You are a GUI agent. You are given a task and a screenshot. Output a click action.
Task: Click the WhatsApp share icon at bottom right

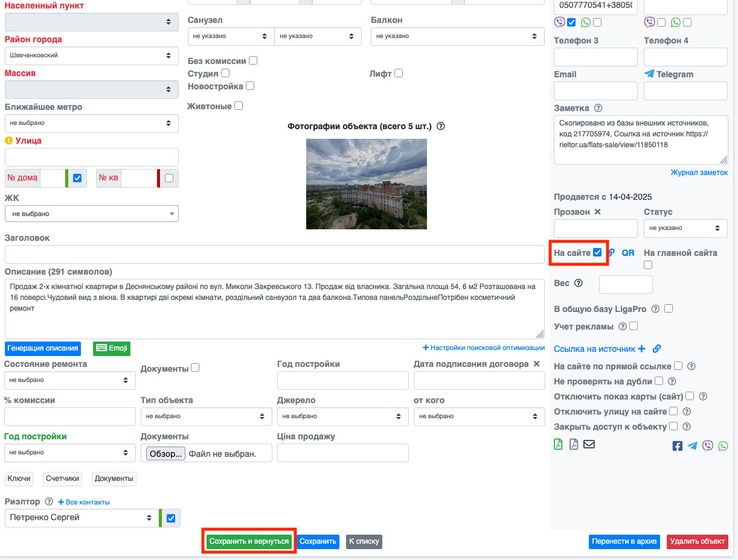tap(723, 446)
